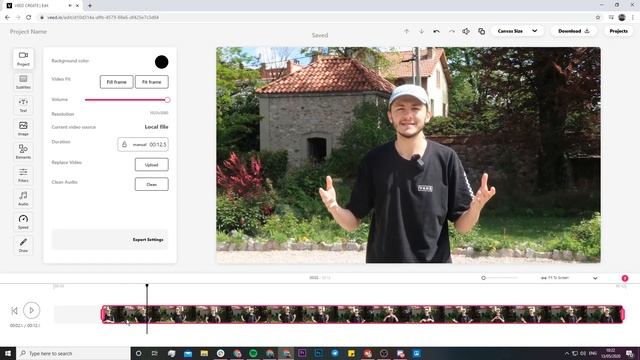Click the move layer down arrow
Screen dimensions: 640x360
421,31
